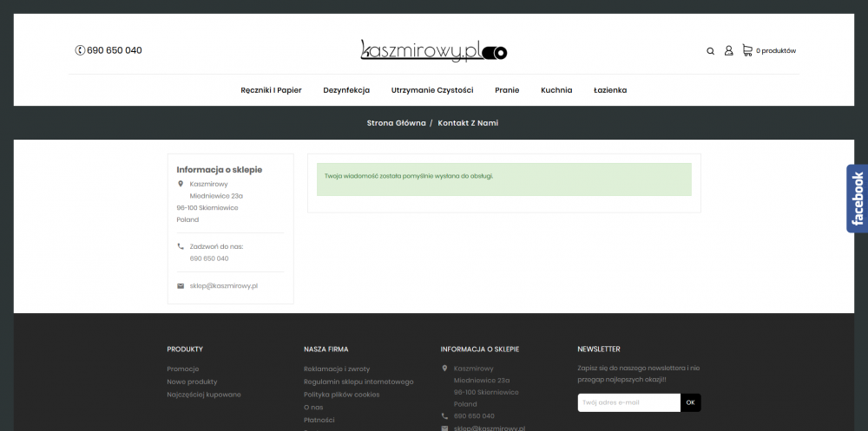This screenshot has width=868, height=431.
Task: Open the search magnifier icon
Action: (x=710, y=51)
